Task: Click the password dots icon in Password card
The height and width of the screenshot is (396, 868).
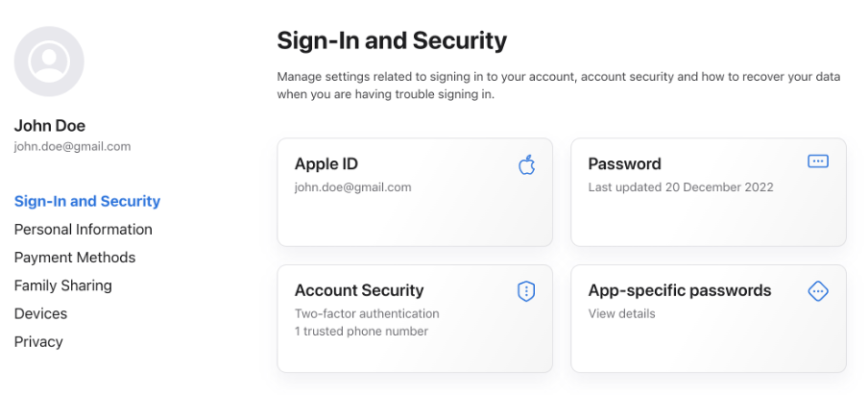Action: pos(818,161)
